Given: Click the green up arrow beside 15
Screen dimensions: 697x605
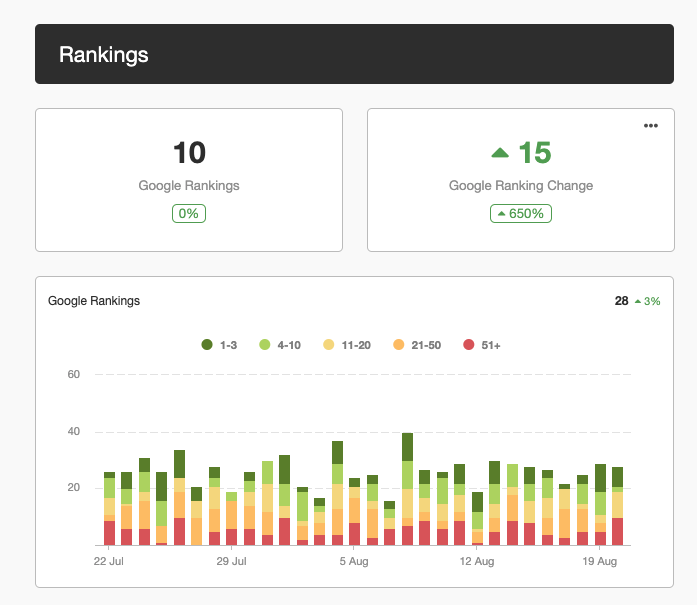Looking at the screenshot, I should [500, 153].
